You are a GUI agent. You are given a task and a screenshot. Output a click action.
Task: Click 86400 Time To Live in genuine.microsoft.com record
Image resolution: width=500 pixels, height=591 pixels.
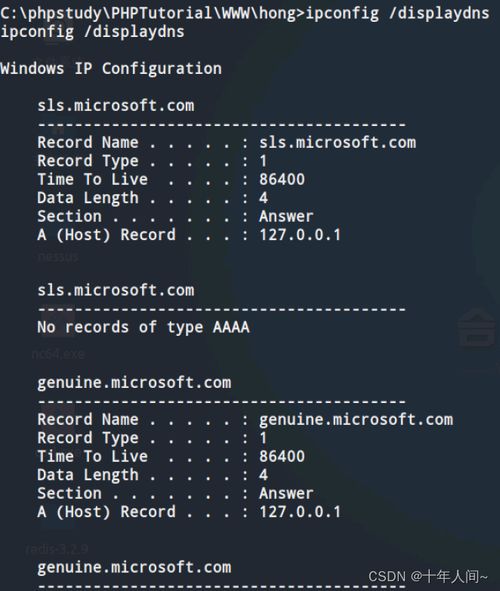[x=282, y=456]
